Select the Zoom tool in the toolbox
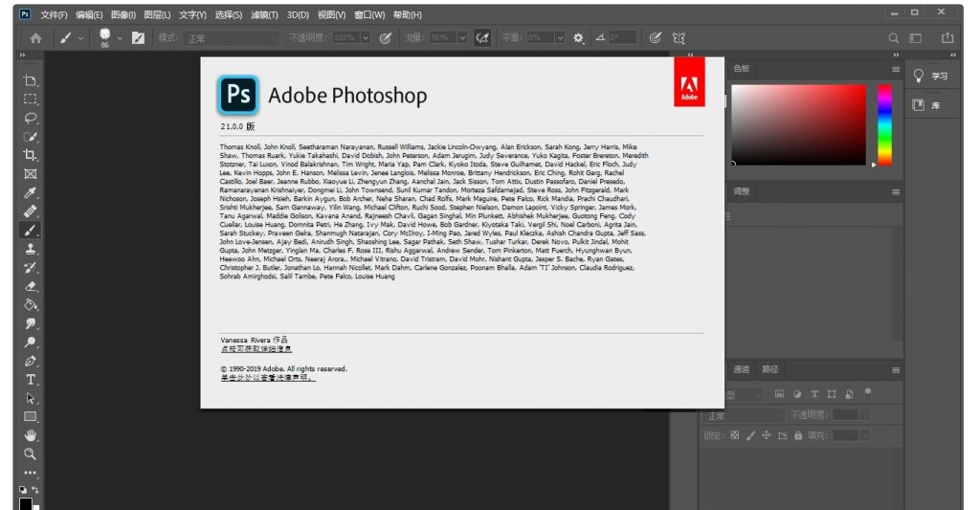980x510 pixels. click(30, 455)
